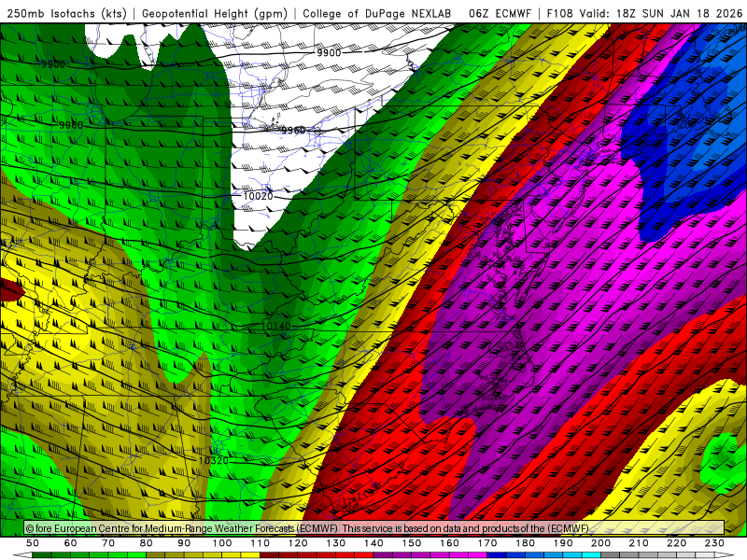Pick the bright yellow swatch just before 110

[x=250, y=554]
